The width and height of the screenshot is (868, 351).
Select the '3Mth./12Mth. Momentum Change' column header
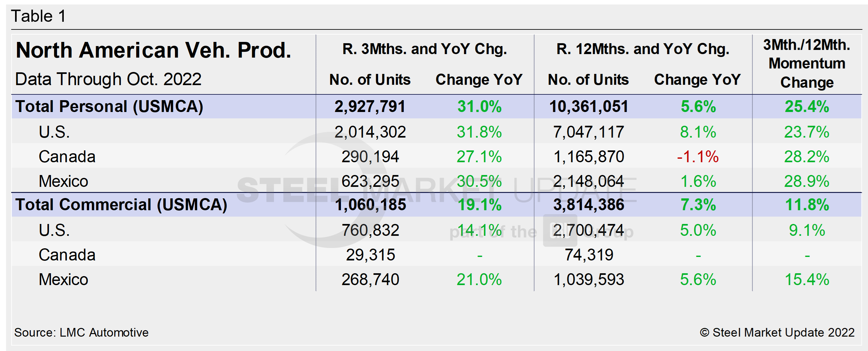point(807,64)
